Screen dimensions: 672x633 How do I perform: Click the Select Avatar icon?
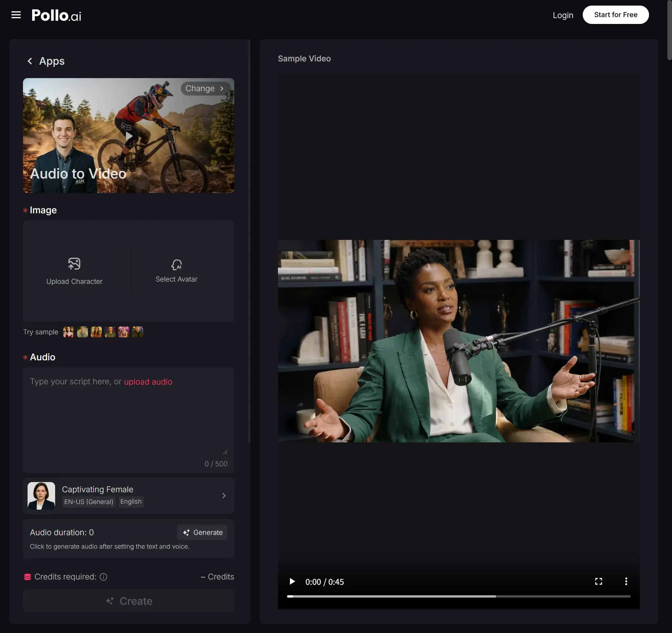pos(176,265)
